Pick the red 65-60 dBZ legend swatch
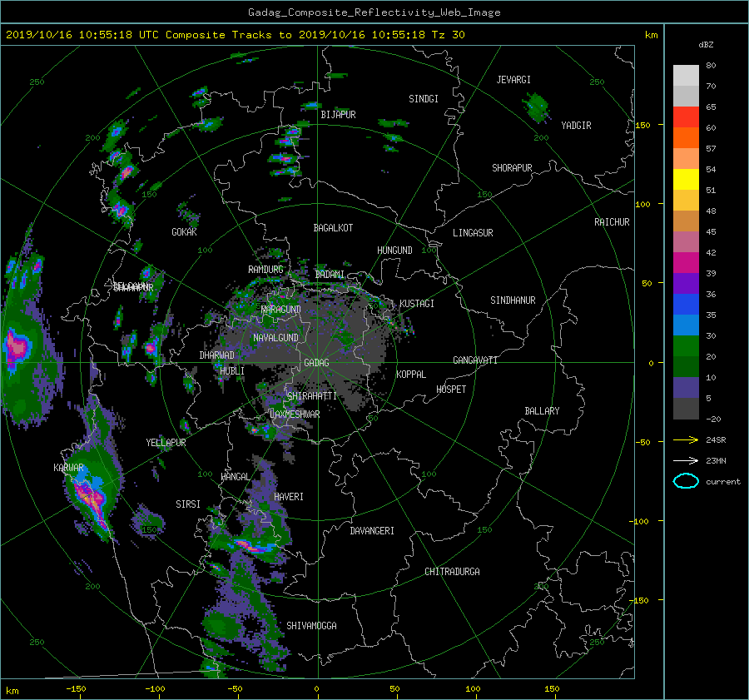The image size is (749, 700). (x=686, y=117)
